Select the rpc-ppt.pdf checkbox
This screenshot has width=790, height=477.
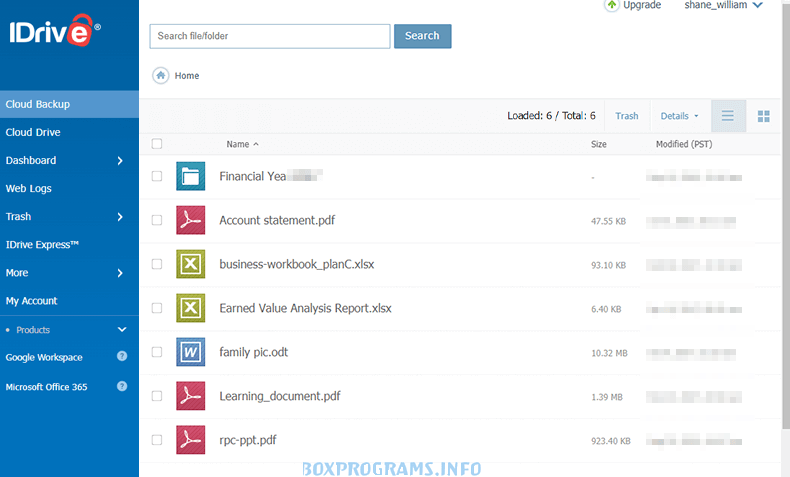click(x=157, y=440)
